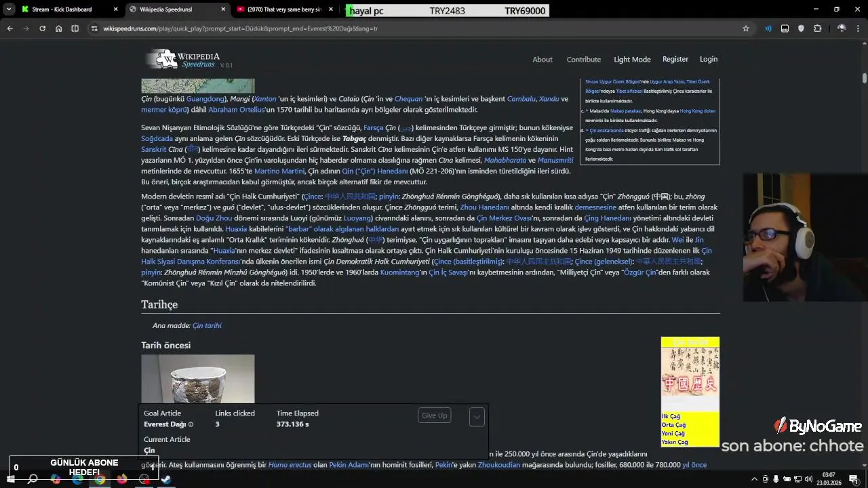868x488 pixels.
Task: Open the extensions puzzle icon
Action: coord(817,28)
